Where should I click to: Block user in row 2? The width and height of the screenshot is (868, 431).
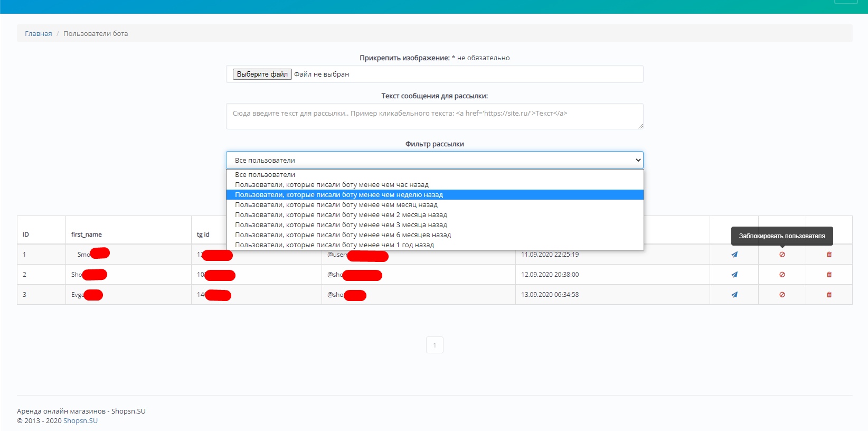click(782, 275)
